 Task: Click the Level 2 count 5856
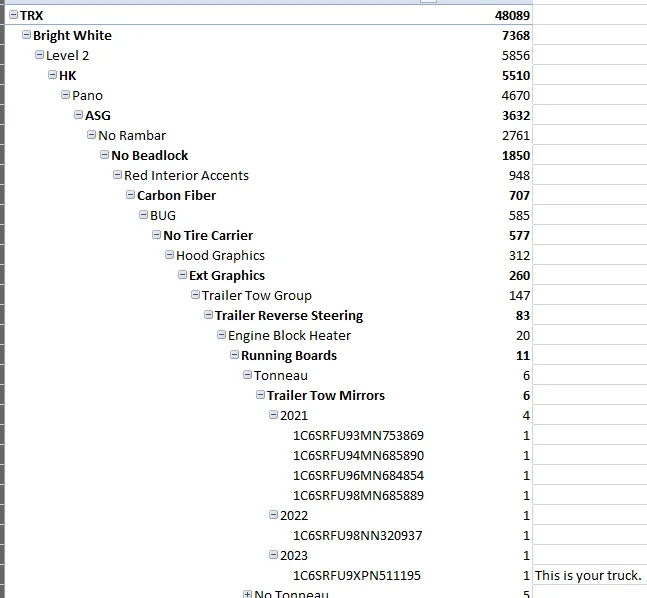[x=516, y=55]
